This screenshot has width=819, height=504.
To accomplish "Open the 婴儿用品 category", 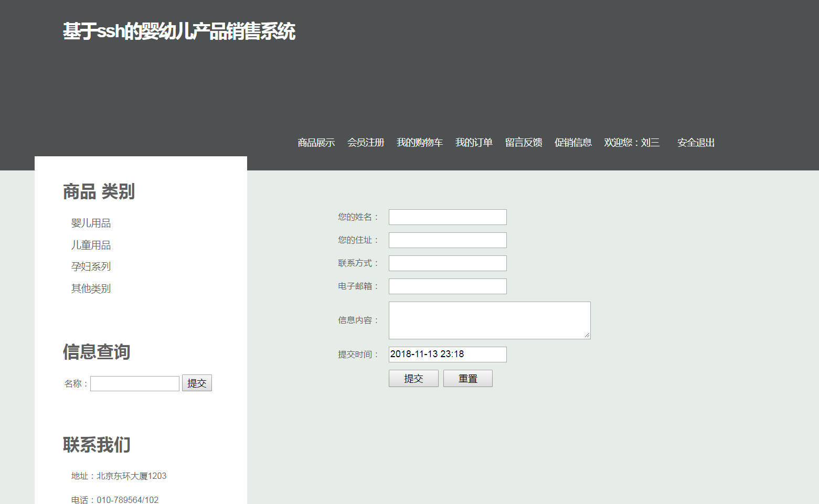I will (x=91, y=223).
